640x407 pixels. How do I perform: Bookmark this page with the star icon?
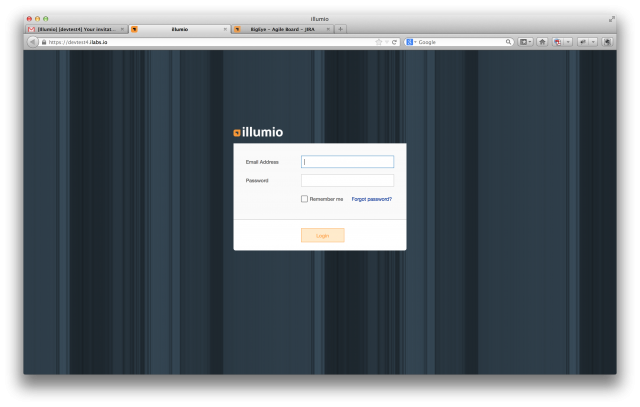(x=378, y=42)
